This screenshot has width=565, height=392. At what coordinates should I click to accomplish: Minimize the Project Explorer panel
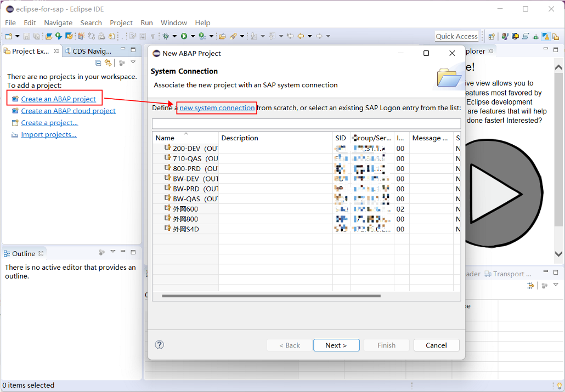[x=123, y=49]
